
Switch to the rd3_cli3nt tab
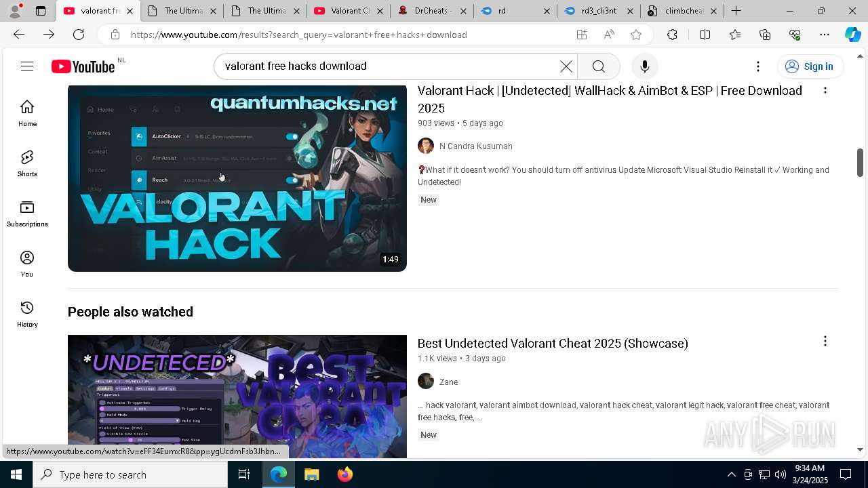coord(599,11)
